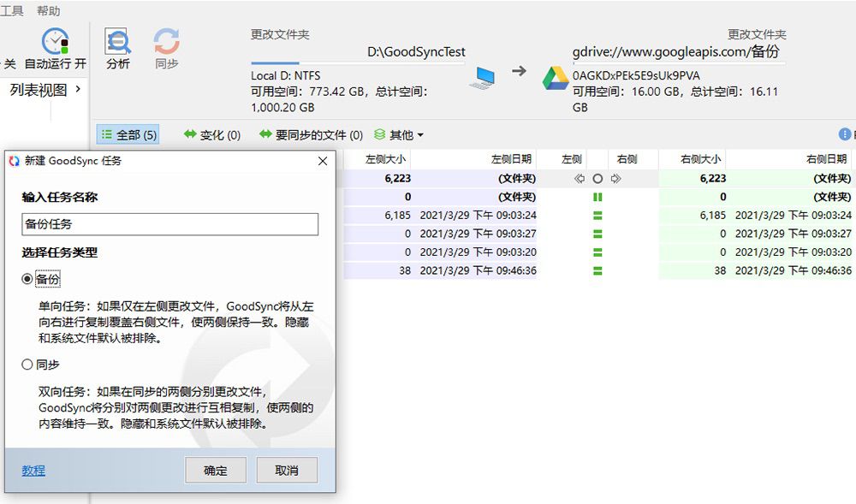Screen dimensions: 856x504
Task: Click the Google Drive icon
Action: 556,78
